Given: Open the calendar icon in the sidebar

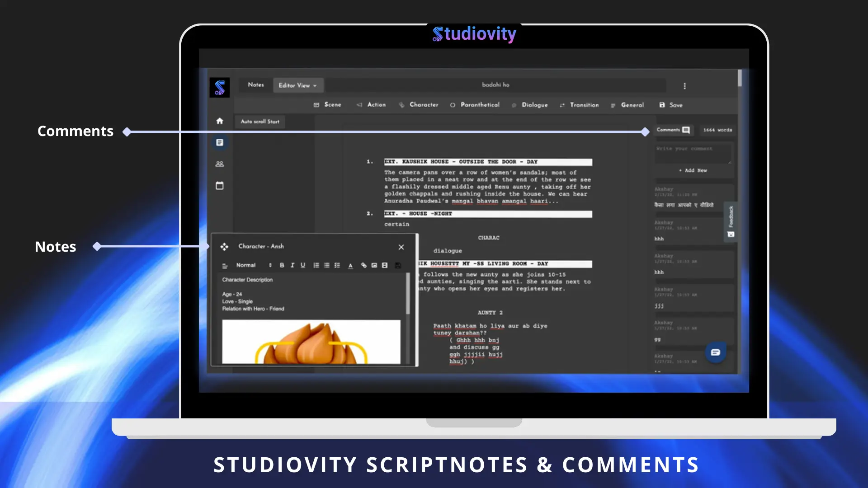Looking at the screenshot, I should pos(219,185).
